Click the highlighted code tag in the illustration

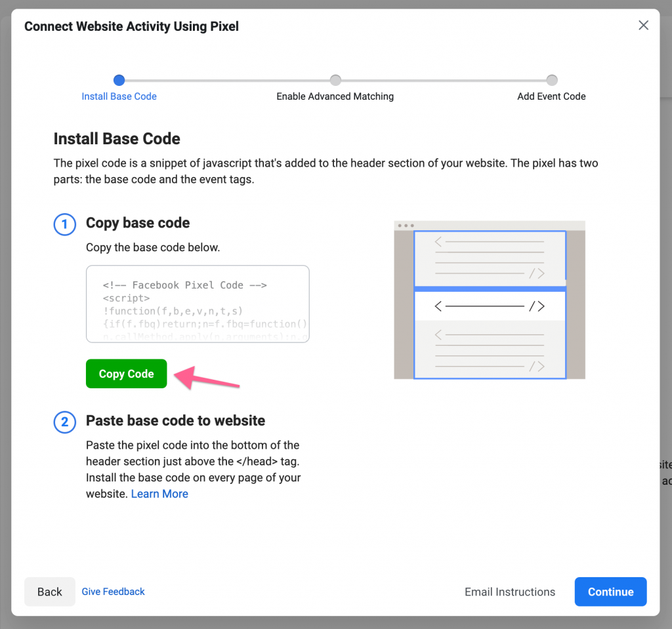pos(490,306)
